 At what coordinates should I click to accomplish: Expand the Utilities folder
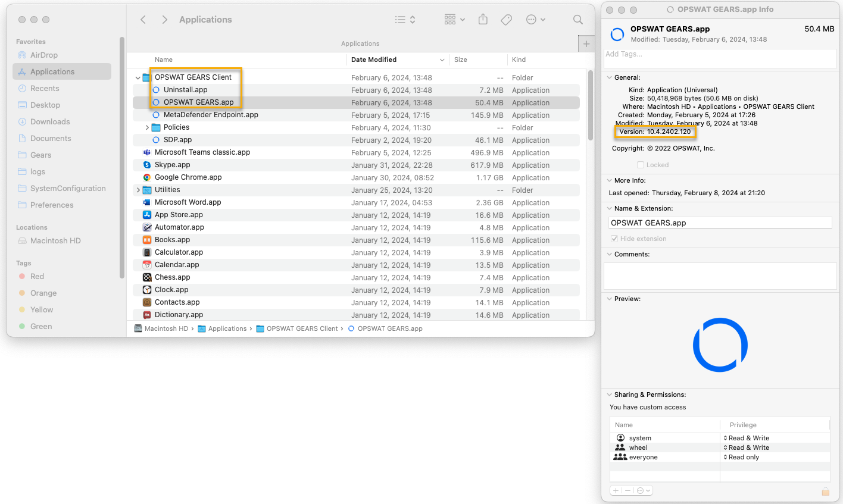click(x=138, y=190)
